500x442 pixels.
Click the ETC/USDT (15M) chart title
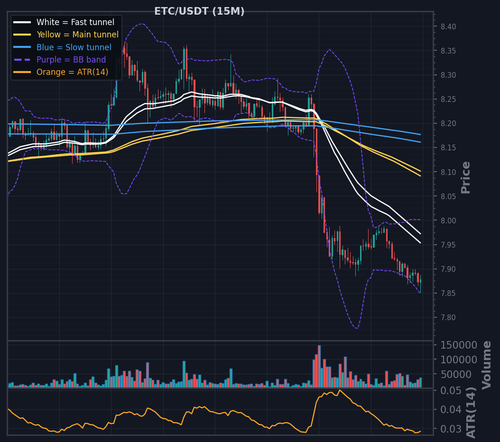tap(199, 11)
